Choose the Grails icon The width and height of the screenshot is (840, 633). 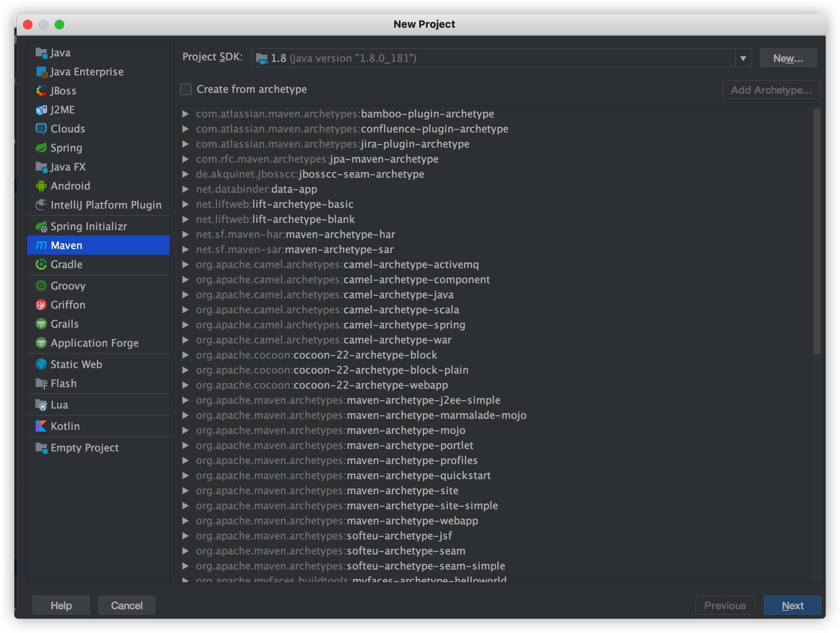[41, 324]
